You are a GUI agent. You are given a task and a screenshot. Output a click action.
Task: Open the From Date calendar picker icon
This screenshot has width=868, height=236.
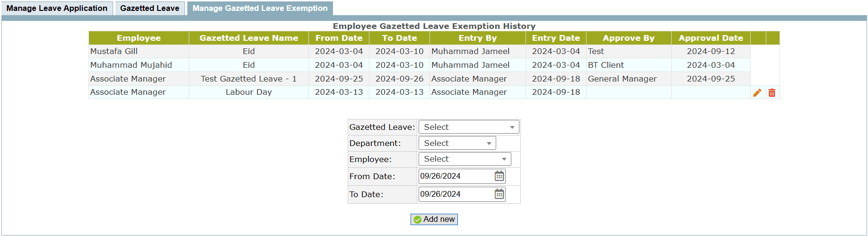(x=499, y=176)
